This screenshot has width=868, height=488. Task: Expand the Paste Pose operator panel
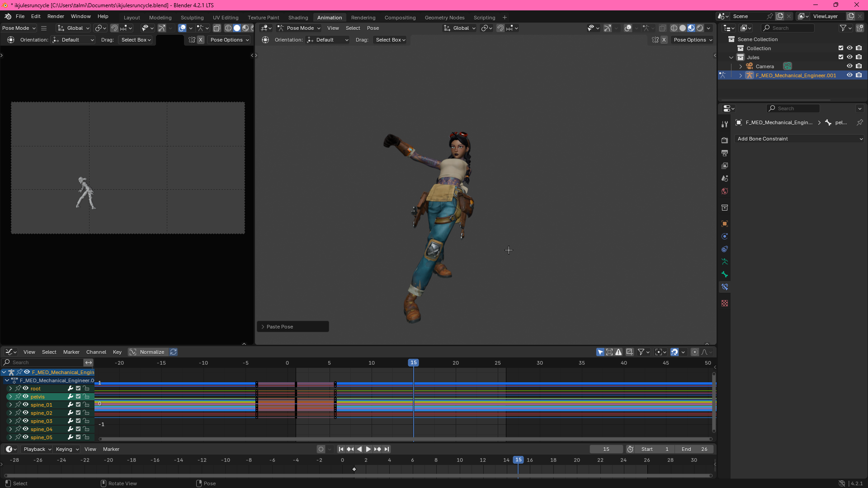(x=292, y=327)
